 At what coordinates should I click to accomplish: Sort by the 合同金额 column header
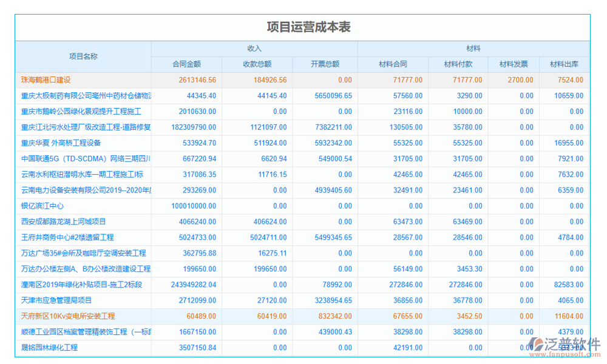186,64
